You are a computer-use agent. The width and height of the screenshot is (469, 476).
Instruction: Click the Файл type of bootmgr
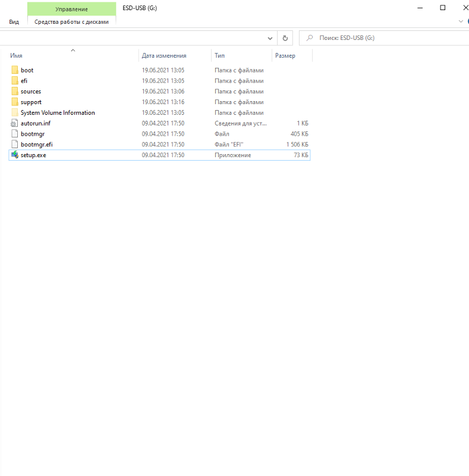tap(222, 134)
